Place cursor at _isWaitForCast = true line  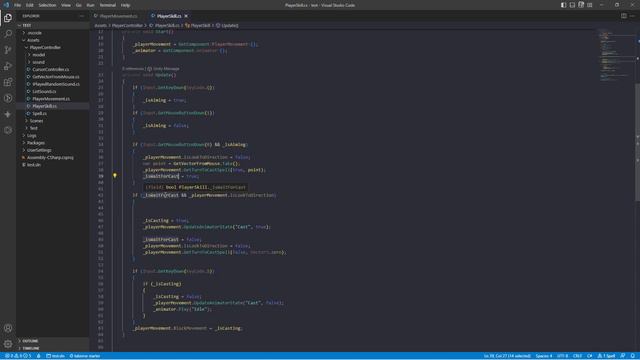coord(171,176)
